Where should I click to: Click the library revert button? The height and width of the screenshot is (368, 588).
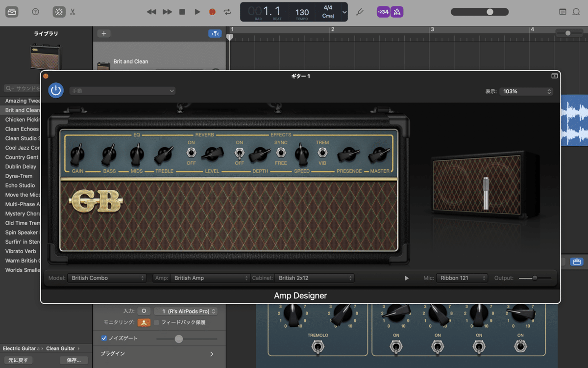click(18, 360)
